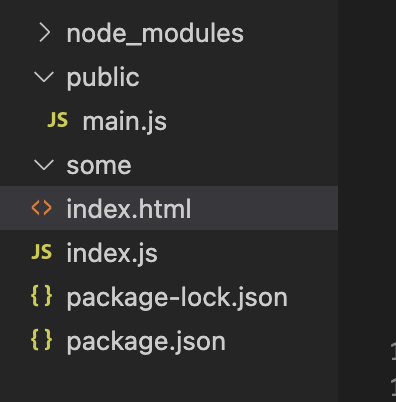Open the index.js file
The height and width of the screenshot is (402, 396).
[x=112, y=253]
